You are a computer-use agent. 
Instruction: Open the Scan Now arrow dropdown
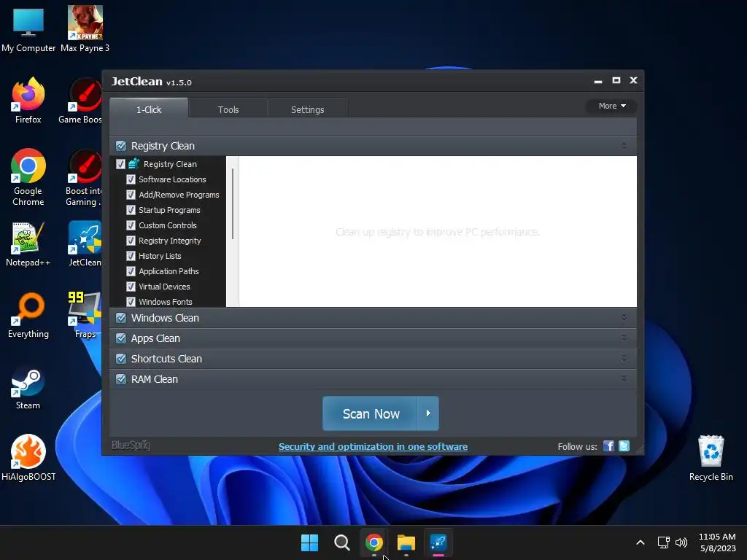427,413
